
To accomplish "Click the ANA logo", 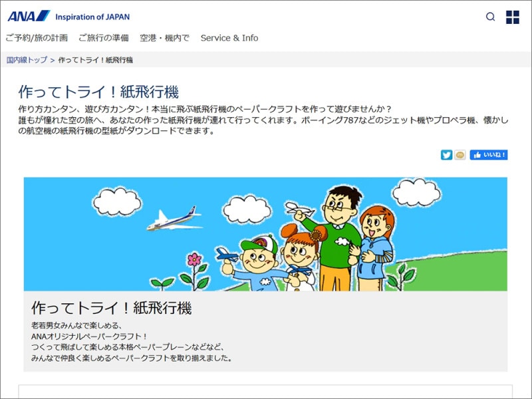I will pyautogui.click(x=29, y=16).
